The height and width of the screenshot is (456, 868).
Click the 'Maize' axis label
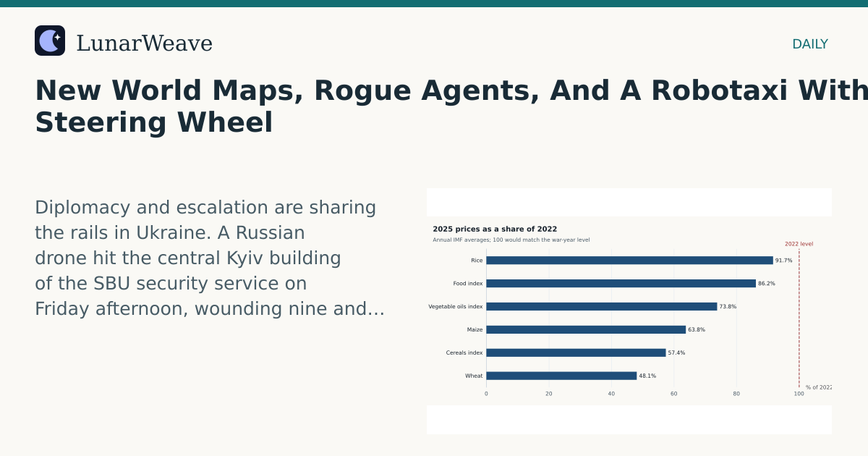pos(475,330)
